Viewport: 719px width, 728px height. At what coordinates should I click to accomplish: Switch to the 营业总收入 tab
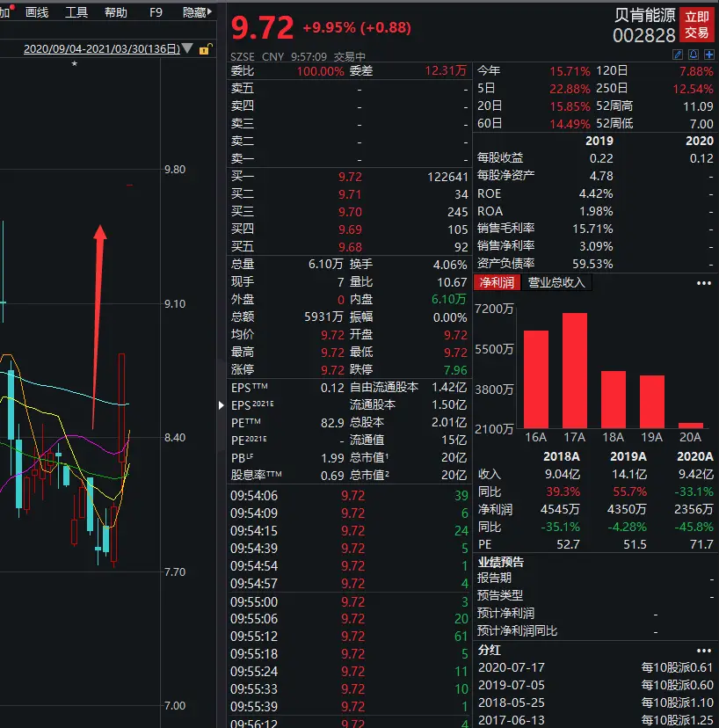558,282
